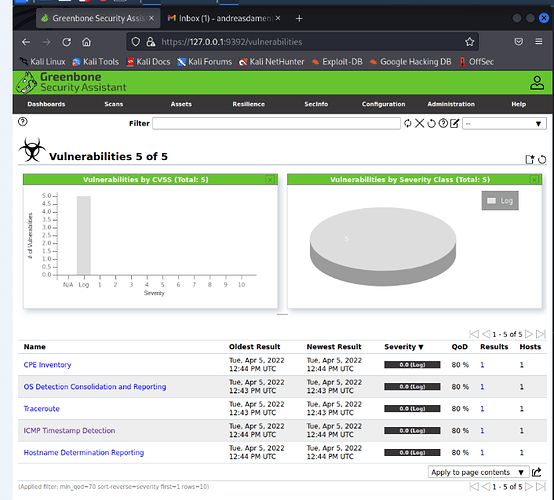Bookmark this page with the star icon
This screenshot has height=500, width=554.
469,42
